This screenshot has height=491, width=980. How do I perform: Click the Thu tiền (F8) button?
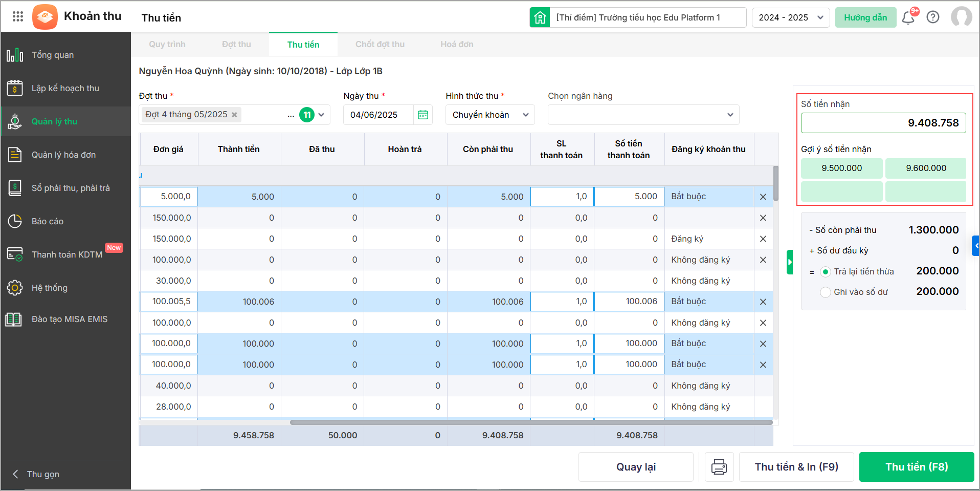coord(916,467)
